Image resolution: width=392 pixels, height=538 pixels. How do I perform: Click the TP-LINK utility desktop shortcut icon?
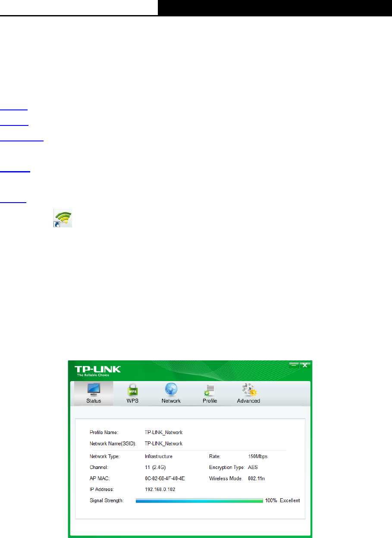[63, 218]
